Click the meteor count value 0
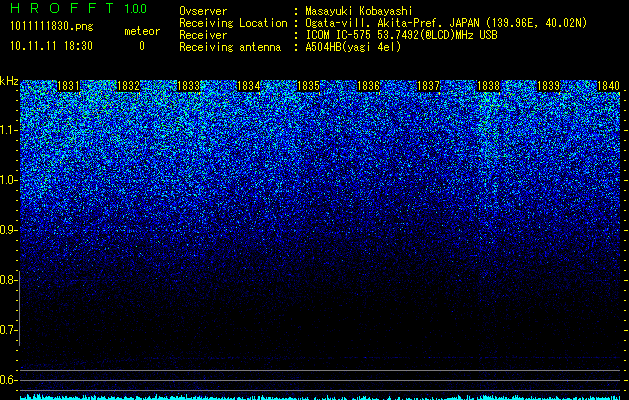 [142, 46]
